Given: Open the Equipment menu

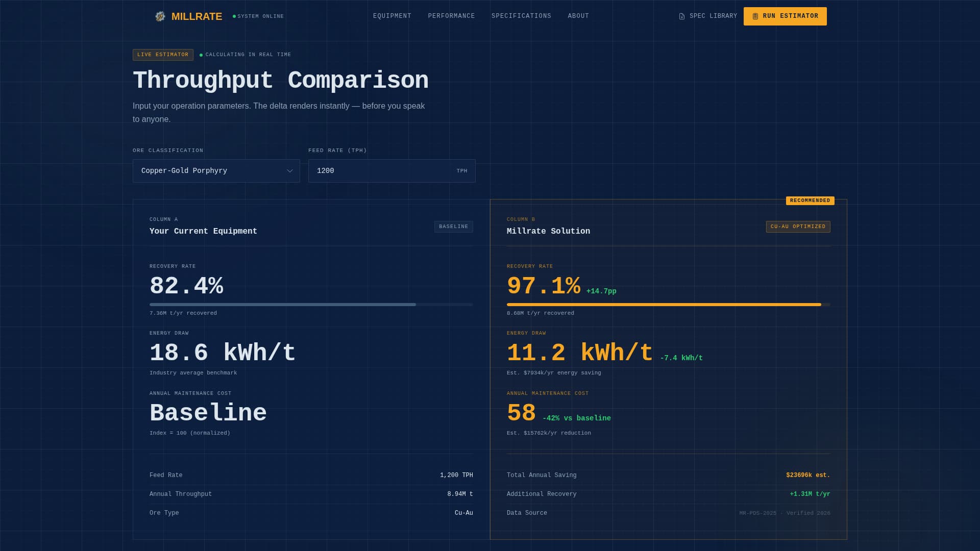Looking at the screenshot, I should (x=392, y=16).
